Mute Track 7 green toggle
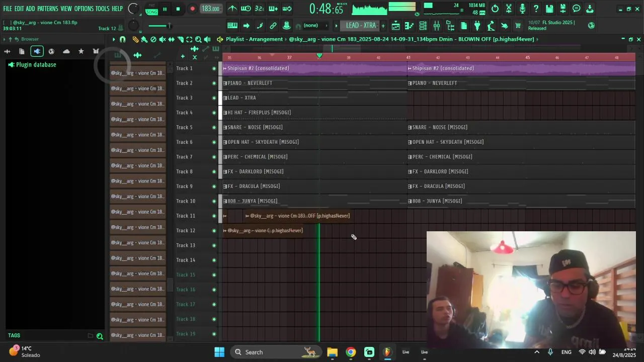 coord(214,157)
